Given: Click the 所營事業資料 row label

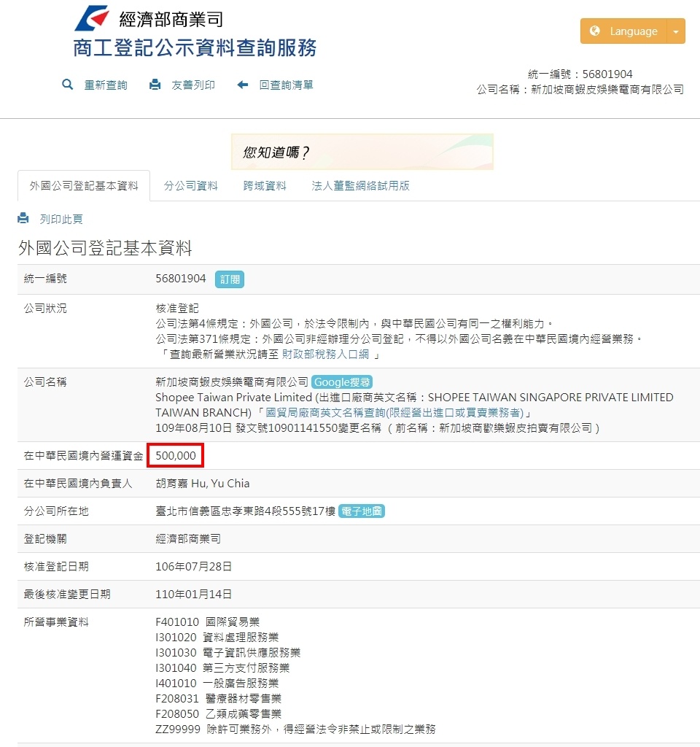Looking at the screenshot, I should point(56,622).
